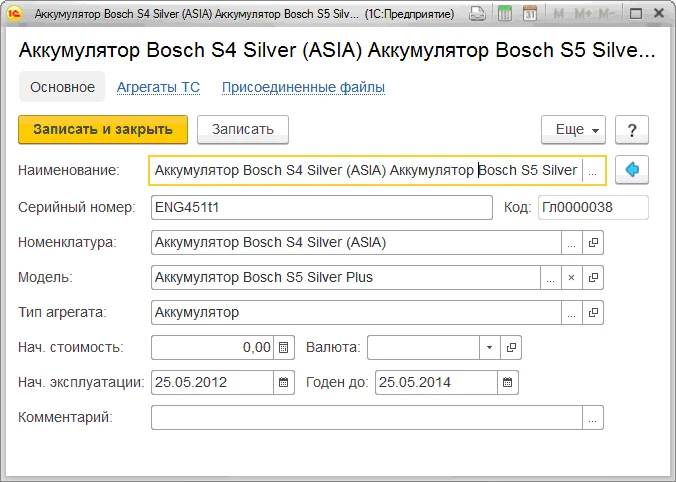Screen dimensions: 676x482
Task: Open calculator in Нач. стоимость field
Action: pos(284,347)
